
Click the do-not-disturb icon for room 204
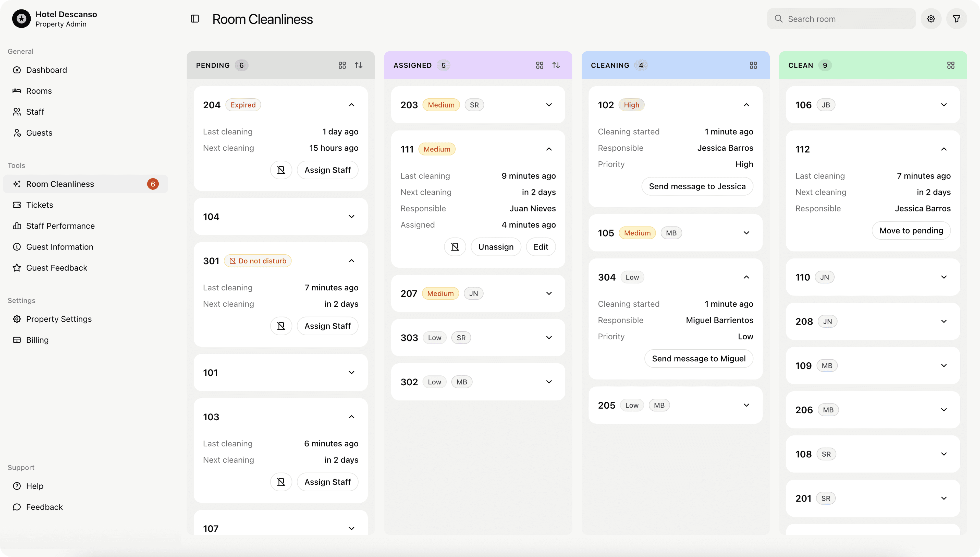(281, 170)
